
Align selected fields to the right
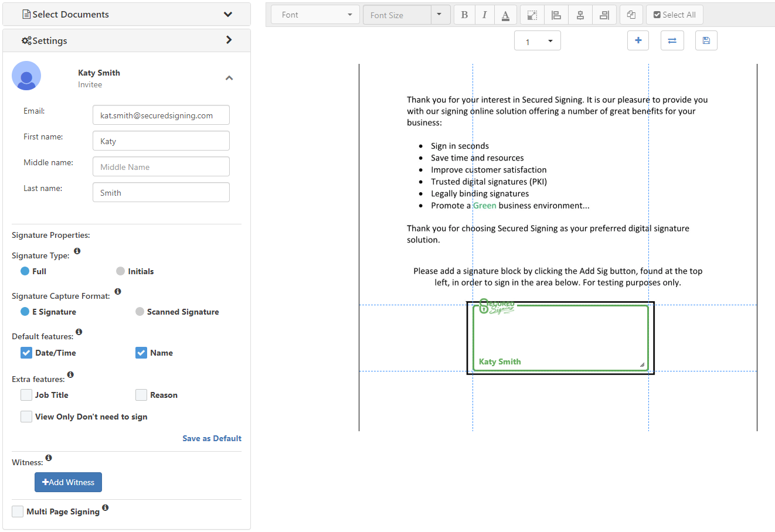604,15
